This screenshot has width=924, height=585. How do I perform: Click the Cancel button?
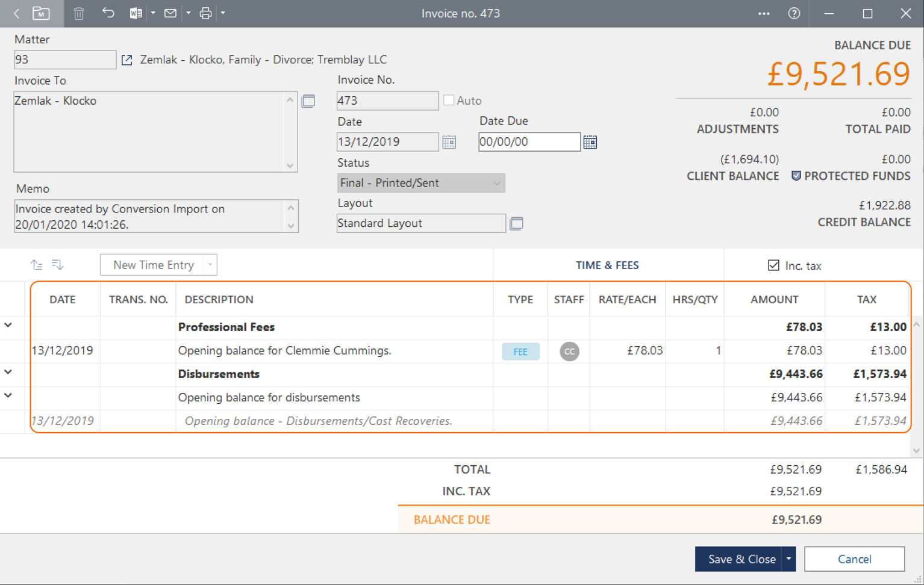(x=854, y=559)
